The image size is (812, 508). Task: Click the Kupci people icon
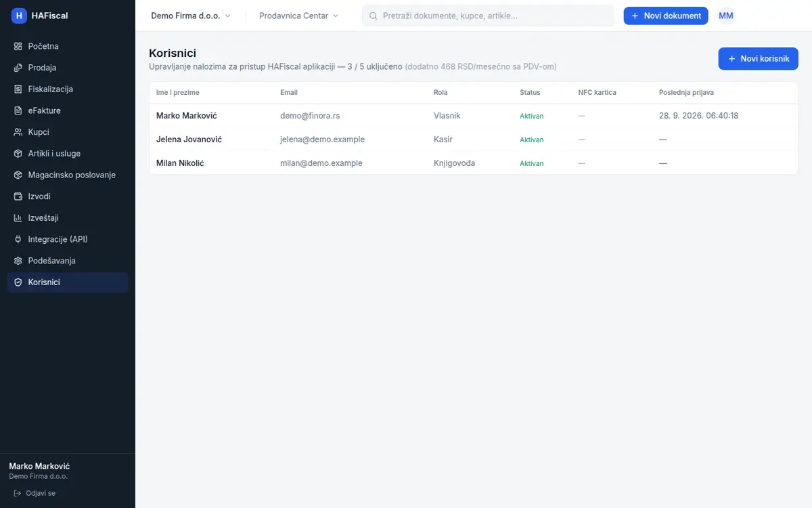18,132
